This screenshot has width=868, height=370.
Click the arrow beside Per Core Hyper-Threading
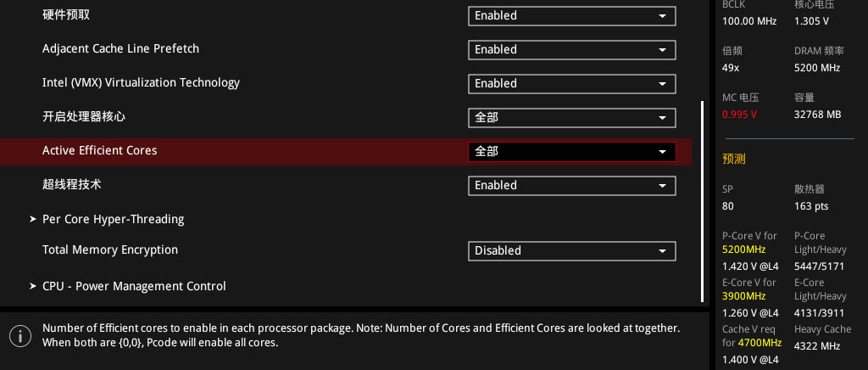pyautogui.click(x=33, y=219)
